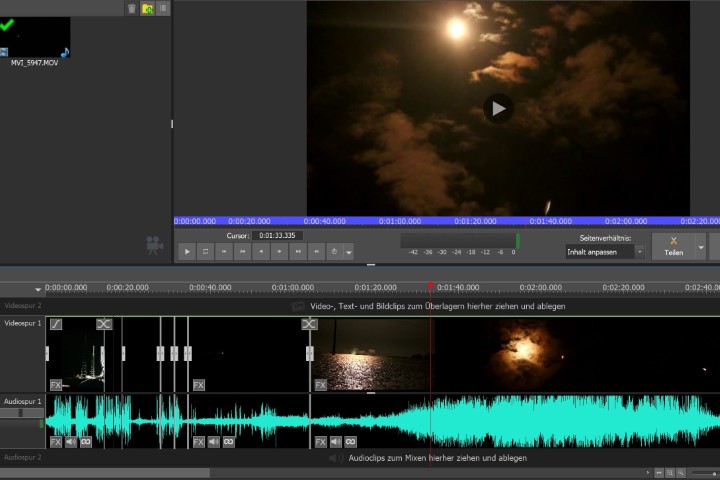Toggle loop playback button
Image resolution: width=720 pixels, height=480 pixels.
[x=205, y=251]
